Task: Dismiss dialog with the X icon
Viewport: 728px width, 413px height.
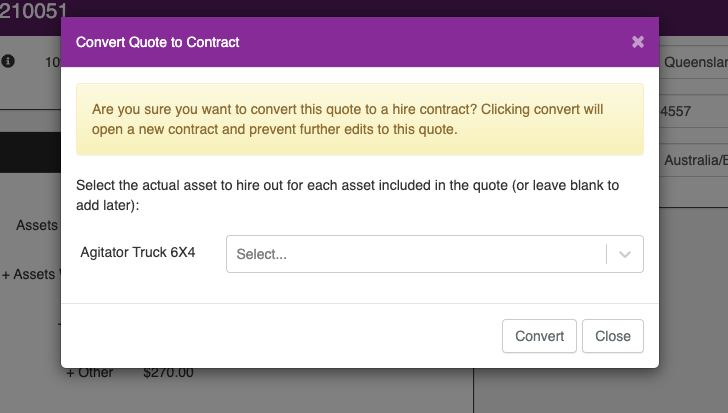Action: 638,42
